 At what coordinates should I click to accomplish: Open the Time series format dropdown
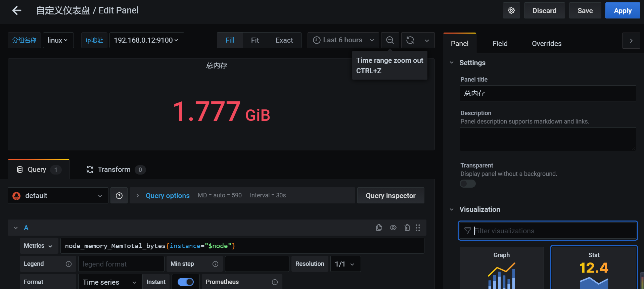pos(110,282)
